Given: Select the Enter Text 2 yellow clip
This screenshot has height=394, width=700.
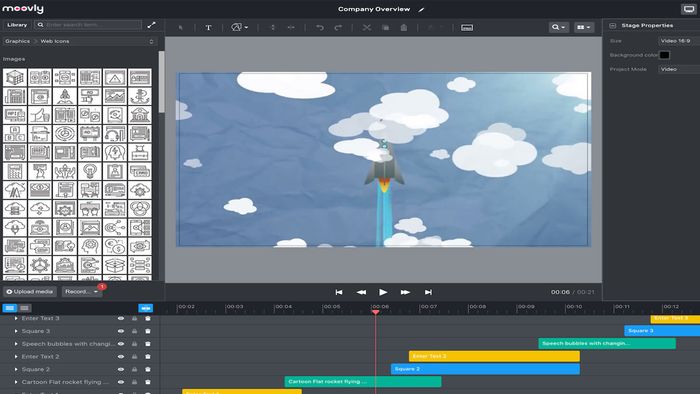Looking at the screenshot, I should (x=494, y=356).
